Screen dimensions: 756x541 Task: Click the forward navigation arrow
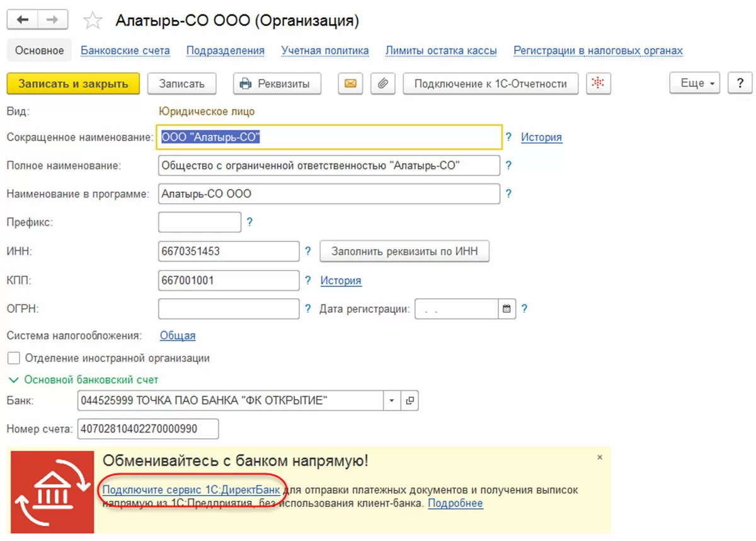point(53,20)
